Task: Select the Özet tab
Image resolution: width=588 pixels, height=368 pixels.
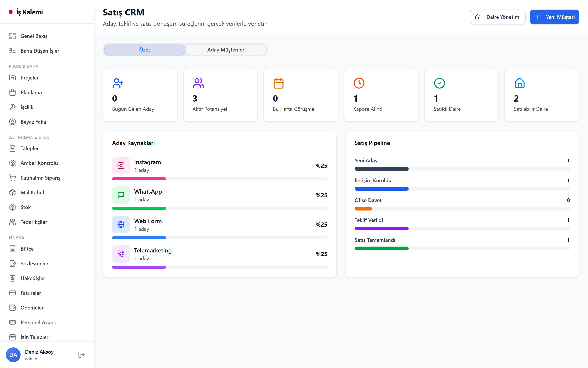Action: tap(145, 50)
